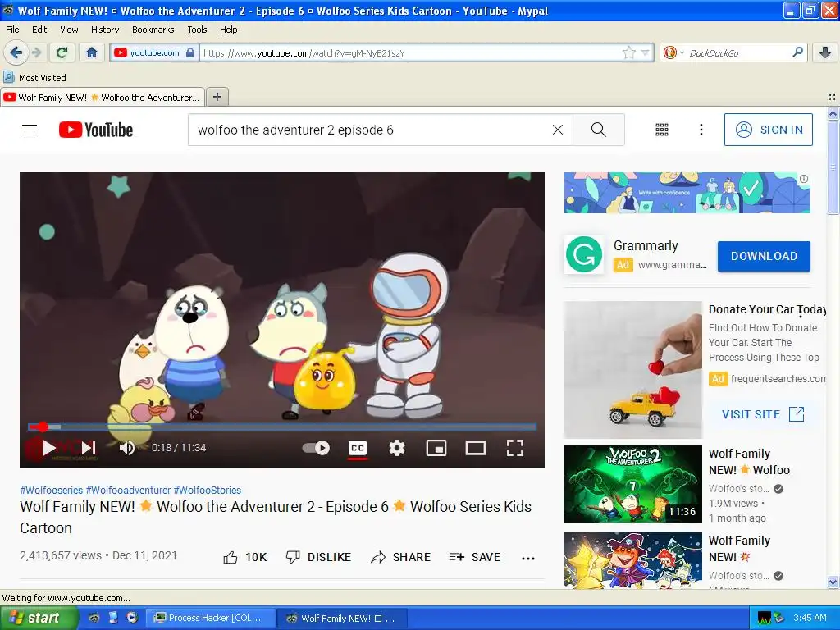Click the SIGN IN button
Viewport: 840px width, 630px height.
click(768, 130)
